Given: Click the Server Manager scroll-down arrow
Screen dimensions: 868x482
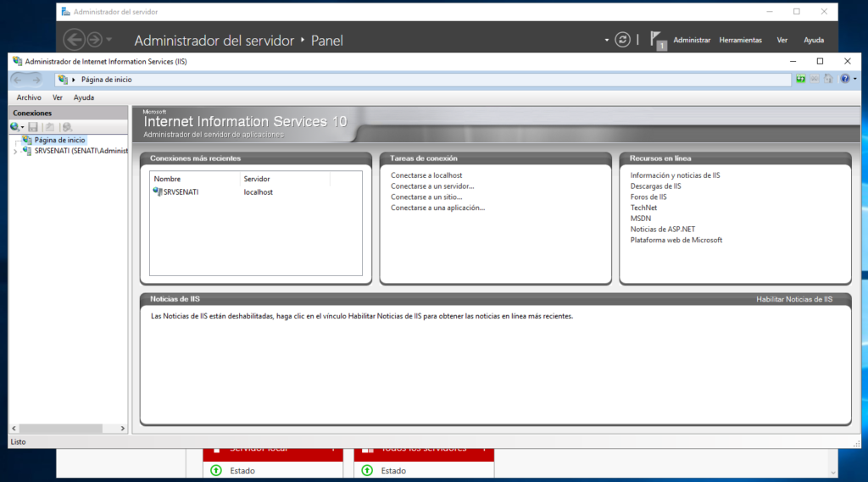Looking at the screenshot, I should (x=832, y=473).
